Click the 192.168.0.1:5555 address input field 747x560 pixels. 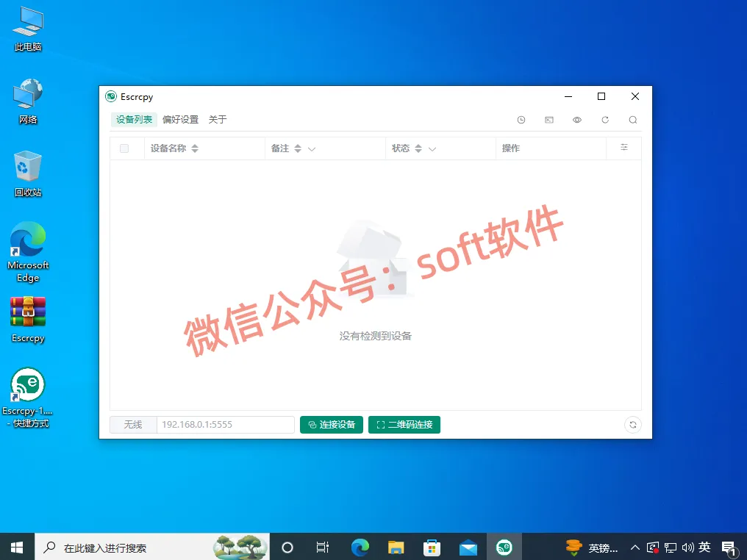pos(225,425)
